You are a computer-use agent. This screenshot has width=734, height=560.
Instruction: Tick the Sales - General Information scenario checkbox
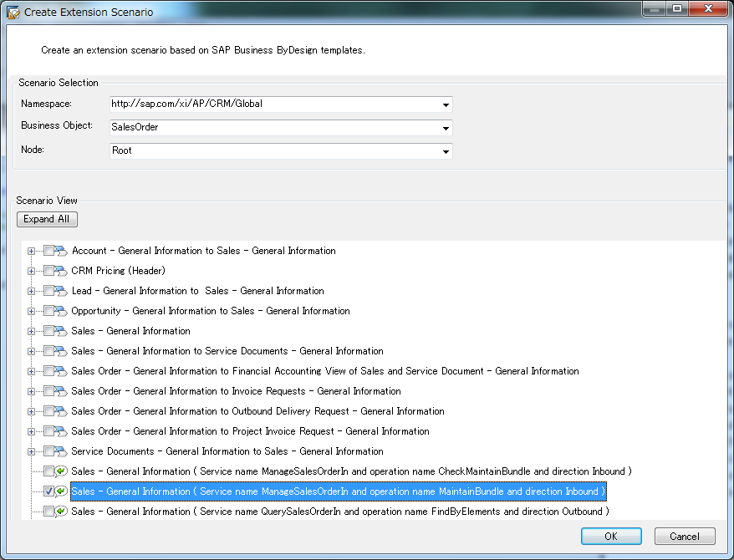(48, 331)
